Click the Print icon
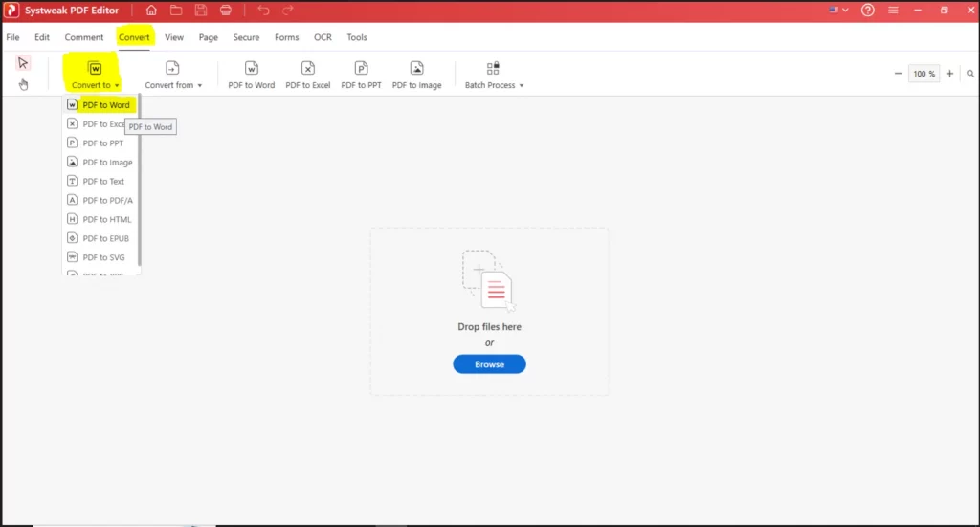 [226, 10]
